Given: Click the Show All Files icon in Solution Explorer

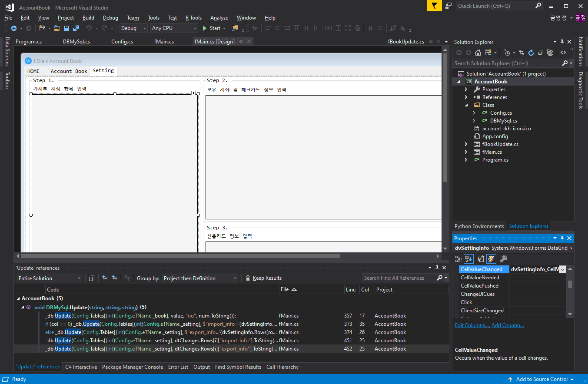Looking at the screenshot, I should [x=550, y=53].
